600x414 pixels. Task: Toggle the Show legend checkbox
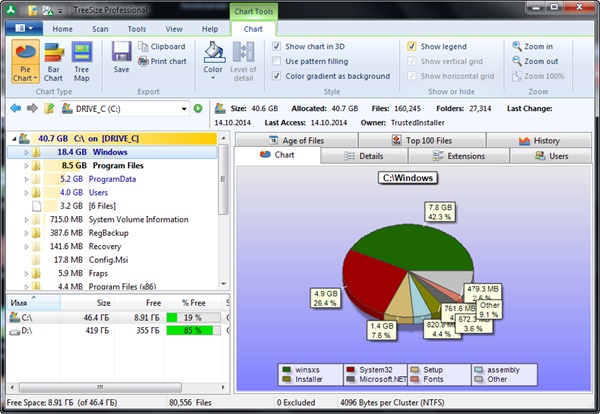coord(412,46)
